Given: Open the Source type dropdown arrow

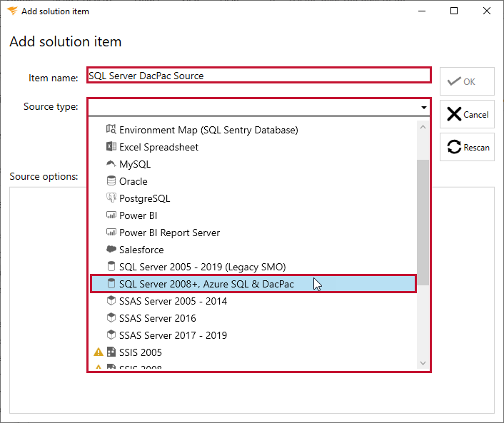Looking at the screenshot, I should click(423, 107).
